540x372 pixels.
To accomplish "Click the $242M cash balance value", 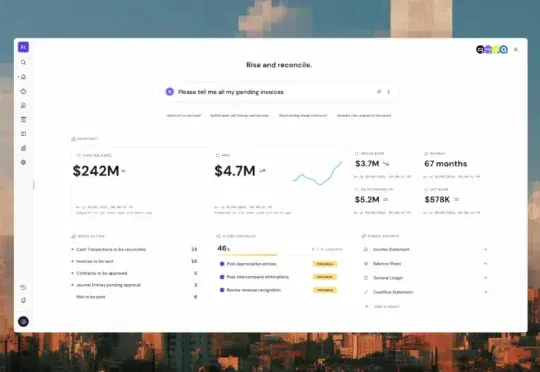I will click(x=96, y=171).
